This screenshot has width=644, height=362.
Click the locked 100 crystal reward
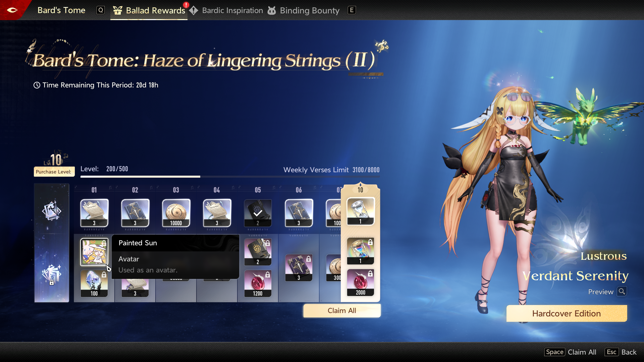click(x=94, y=284)
